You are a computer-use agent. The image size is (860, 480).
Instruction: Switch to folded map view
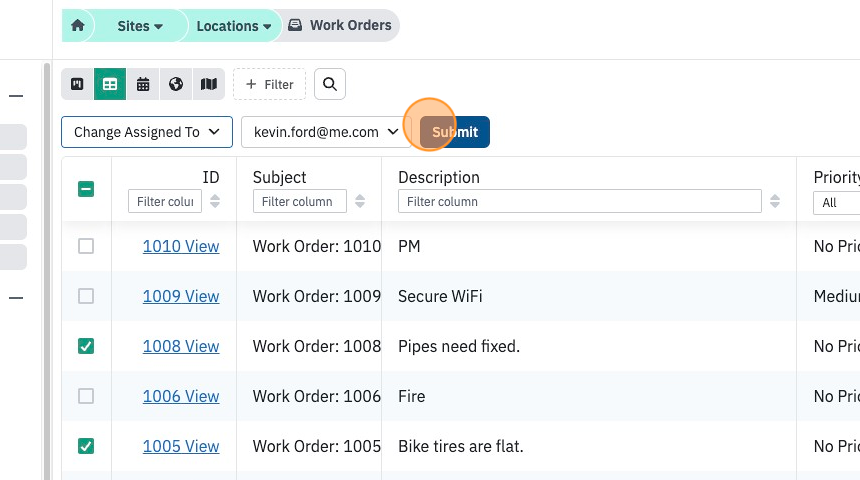tap(209, 84)
